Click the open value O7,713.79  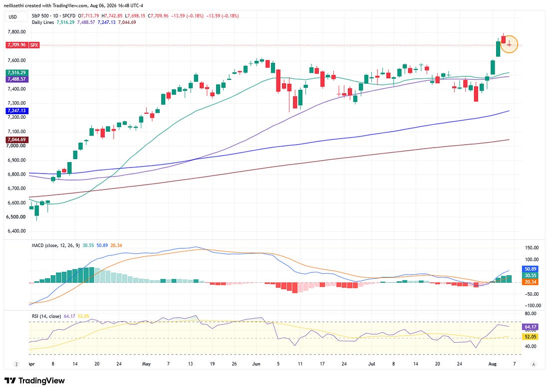click(88, 16)
